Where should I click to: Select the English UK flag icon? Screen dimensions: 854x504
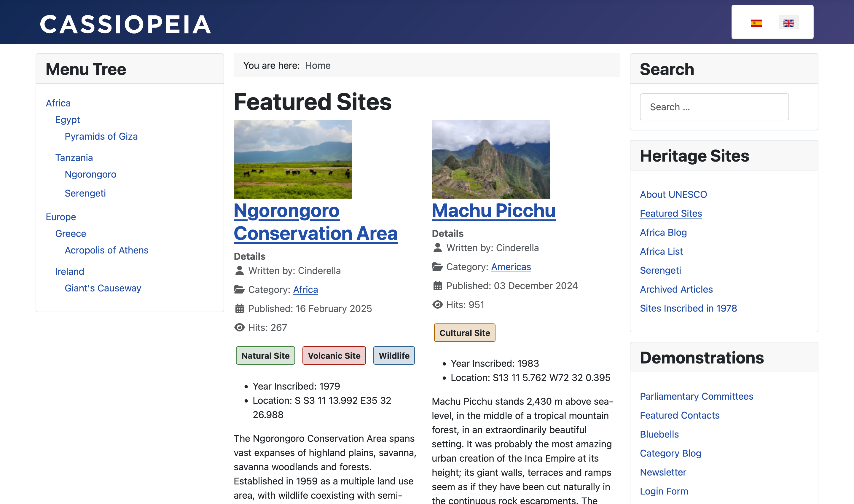tap(788, 23)
